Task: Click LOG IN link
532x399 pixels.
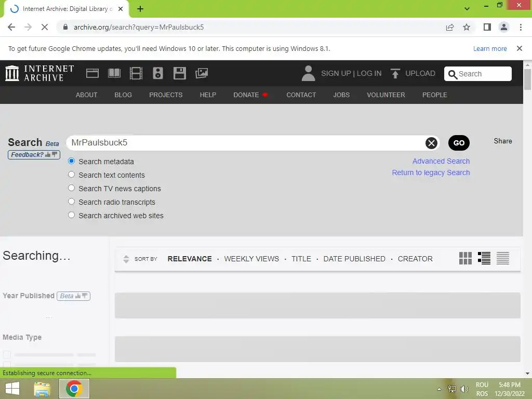Action: click(369, 73)
